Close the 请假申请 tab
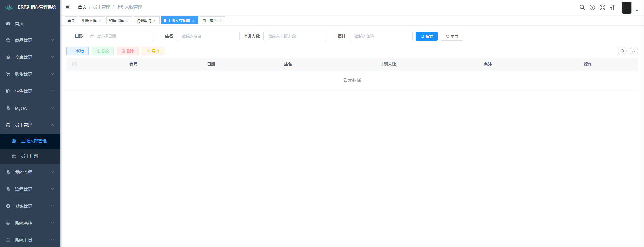Viewport: 644px width, 247px height. point(155,21)
